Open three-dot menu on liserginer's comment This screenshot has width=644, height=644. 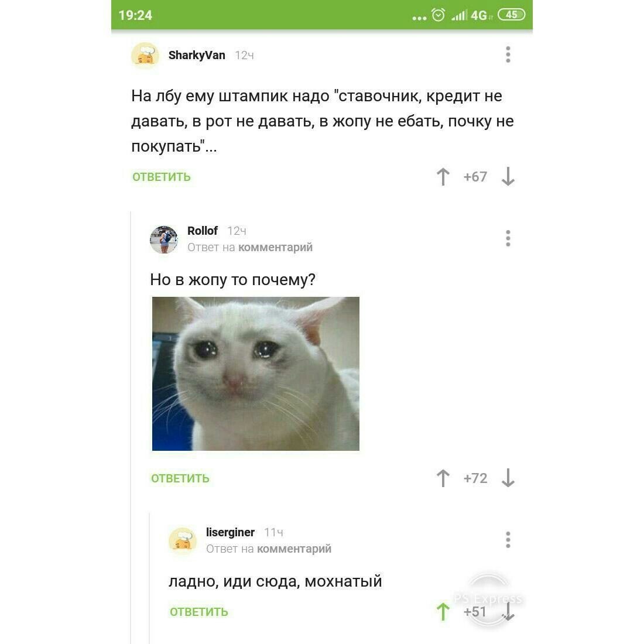508,540
